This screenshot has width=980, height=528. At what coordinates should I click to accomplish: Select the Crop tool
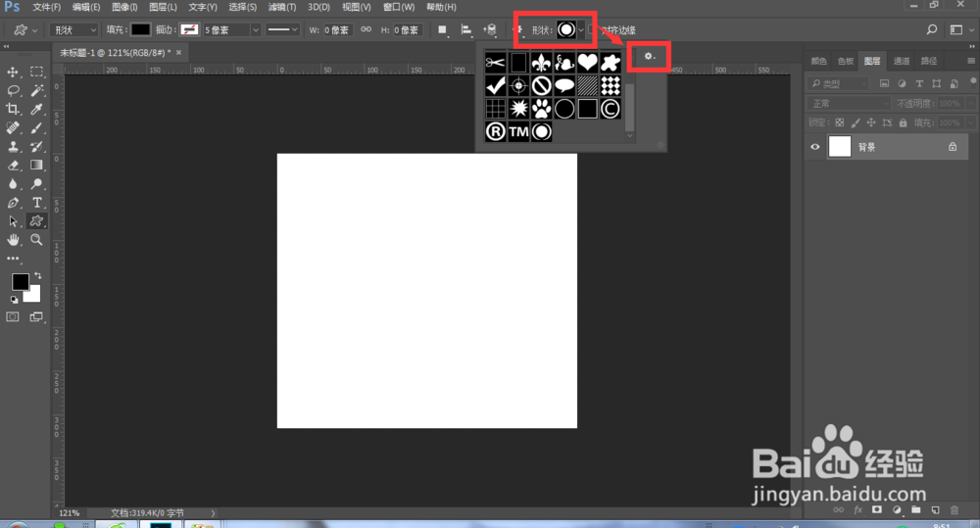click(13, 110)
